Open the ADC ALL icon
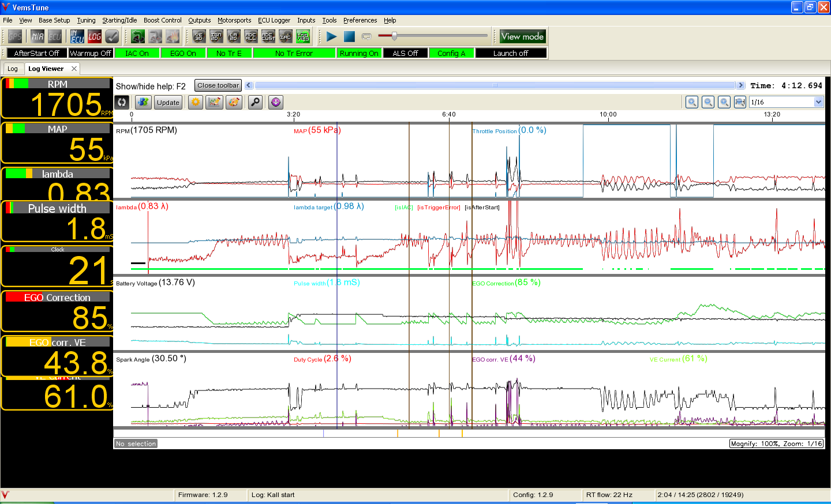Screen dimensions: 831x504 point(251,37)
